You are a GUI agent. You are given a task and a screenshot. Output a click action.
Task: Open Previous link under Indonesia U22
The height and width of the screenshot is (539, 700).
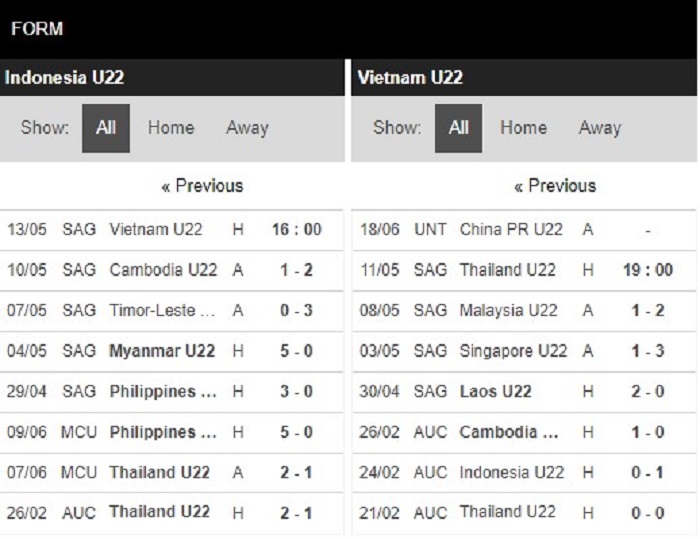[x=202, y=186]
